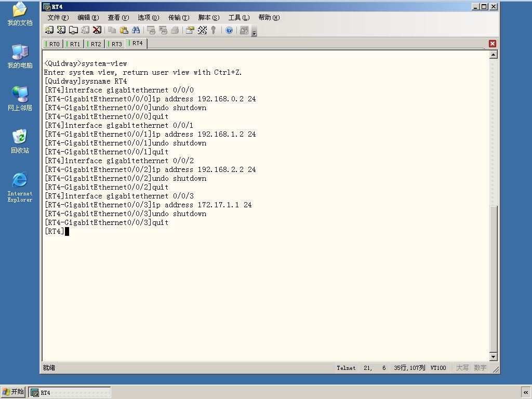Click the last toolbar icon after Help
532x399 pixels.
point(244,30)
